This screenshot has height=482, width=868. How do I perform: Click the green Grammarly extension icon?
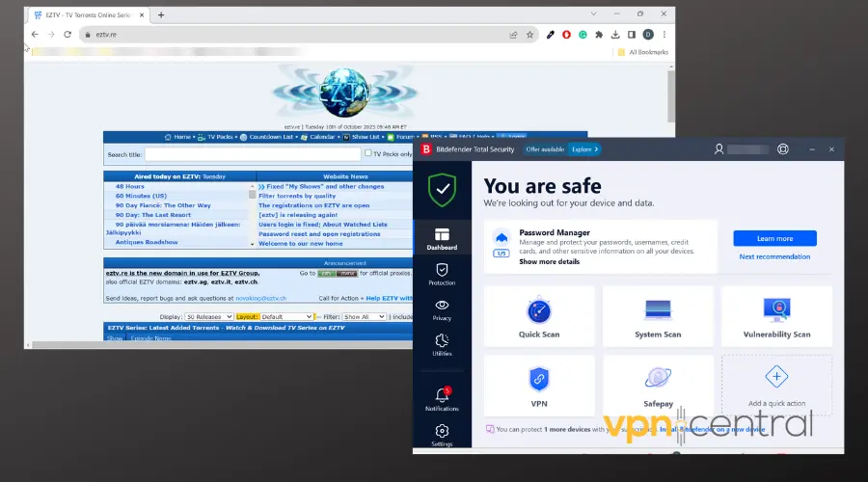pyautogui.click(x=583, y=35)
